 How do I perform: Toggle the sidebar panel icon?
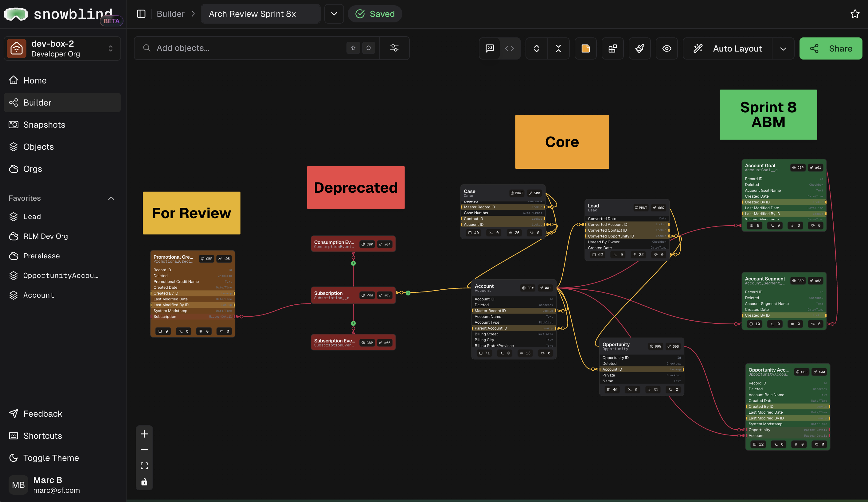[x=141, y=14]
